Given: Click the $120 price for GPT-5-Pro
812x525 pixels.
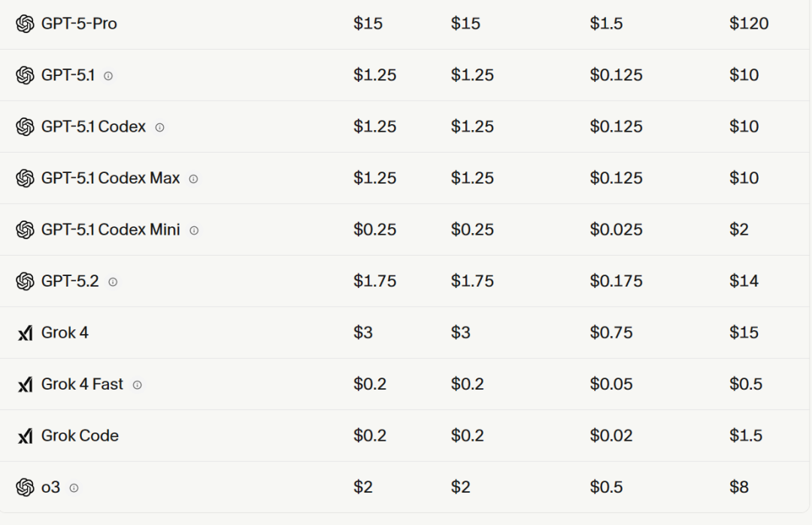Looking at the screenshot, I should (749, 24).
